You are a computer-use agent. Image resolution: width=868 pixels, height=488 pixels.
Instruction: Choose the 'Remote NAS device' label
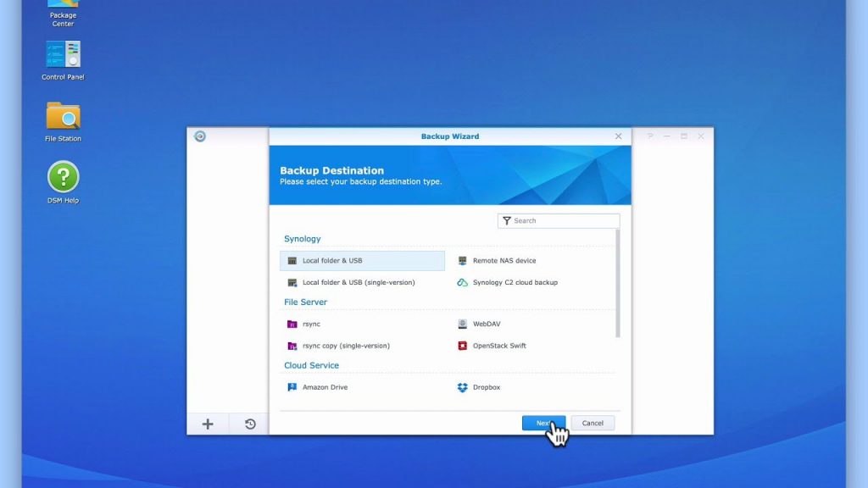click(x=504, y=261)
